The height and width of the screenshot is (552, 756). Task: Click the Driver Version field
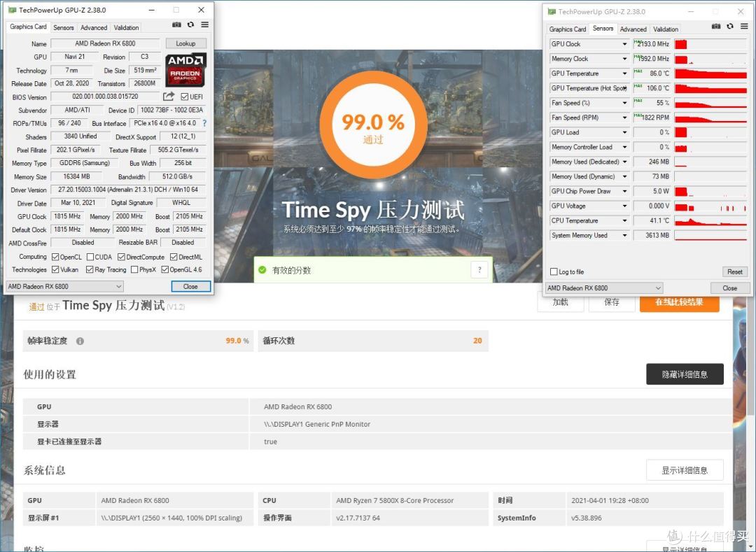(x=128, y=190)
